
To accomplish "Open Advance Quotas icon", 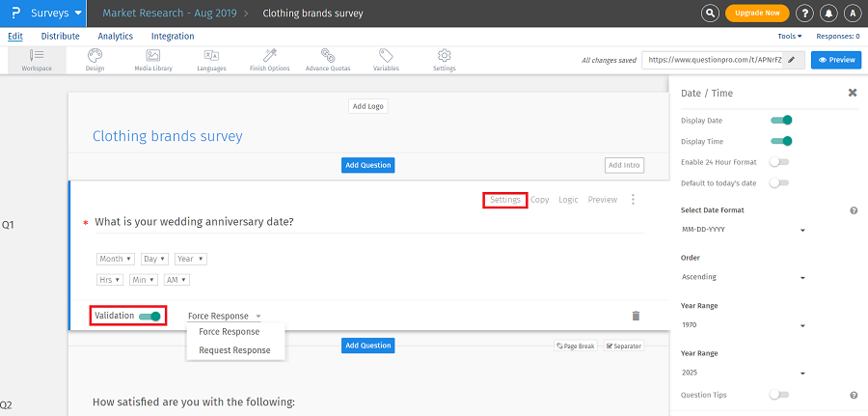I will [328, 56].
